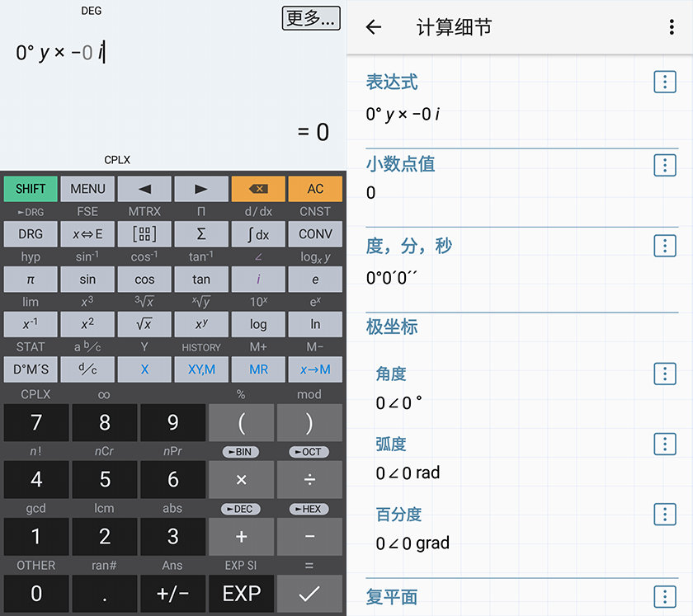The height and width of the screenshot is (616, 693).
Task: Tap the x² square key
Action: pyautogui.click(x=87, y=324)
